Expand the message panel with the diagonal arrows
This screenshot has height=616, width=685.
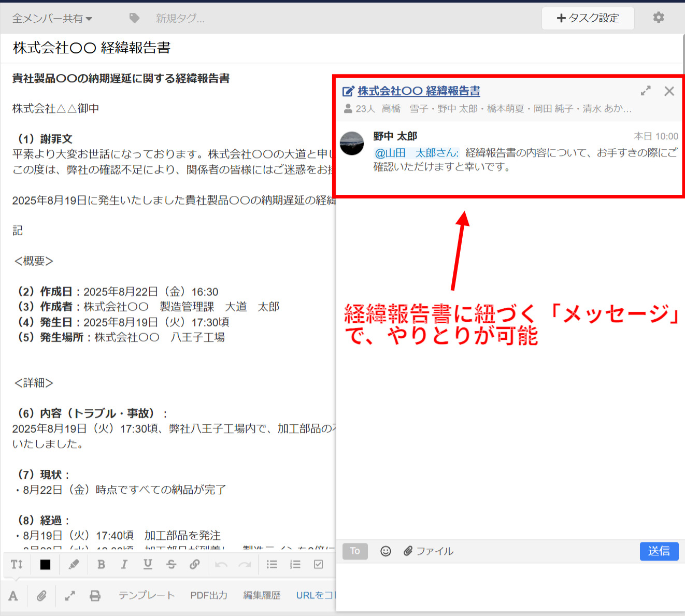pos(646,91)
